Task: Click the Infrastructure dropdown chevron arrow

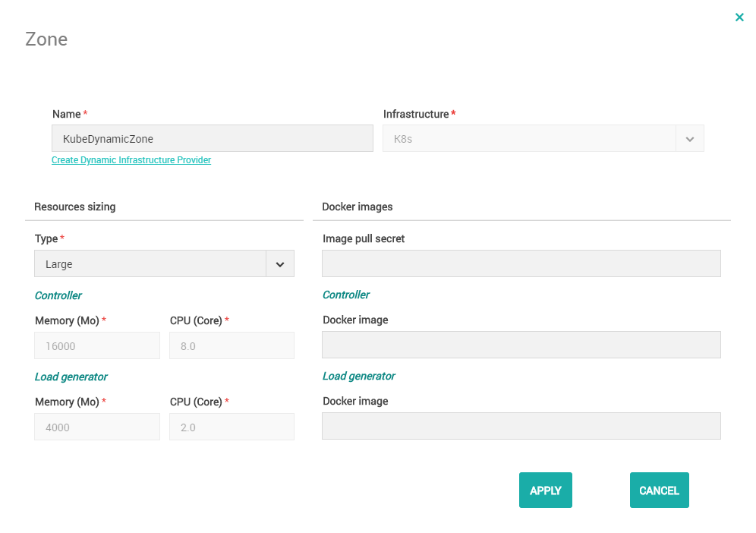Action: pos(690,139)
